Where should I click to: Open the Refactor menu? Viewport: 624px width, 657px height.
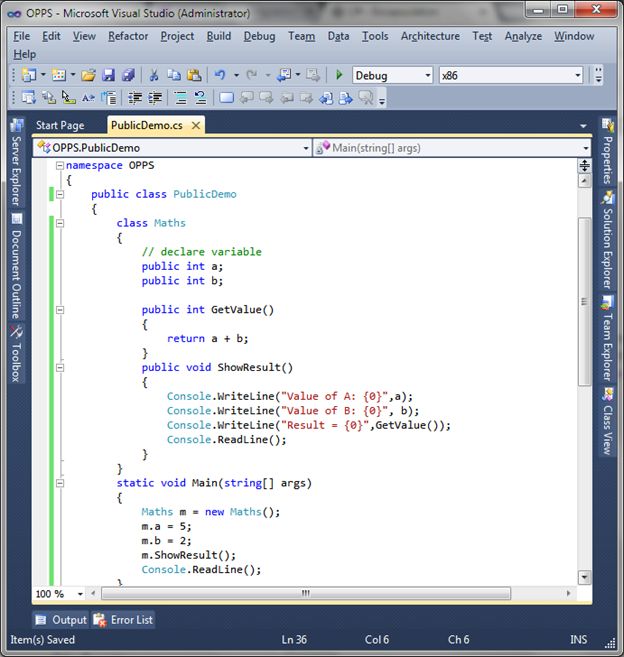128,36
